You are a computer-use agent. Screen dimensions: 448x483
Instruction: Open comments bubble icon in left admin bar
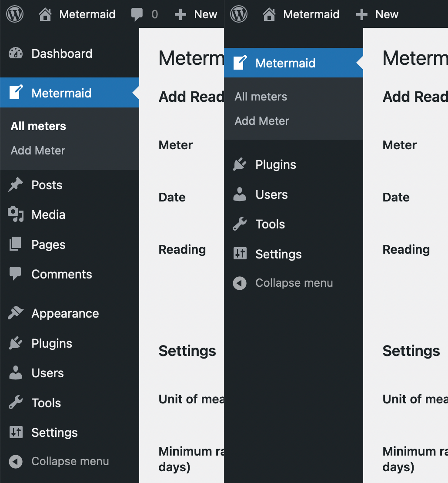coord(137,14)
